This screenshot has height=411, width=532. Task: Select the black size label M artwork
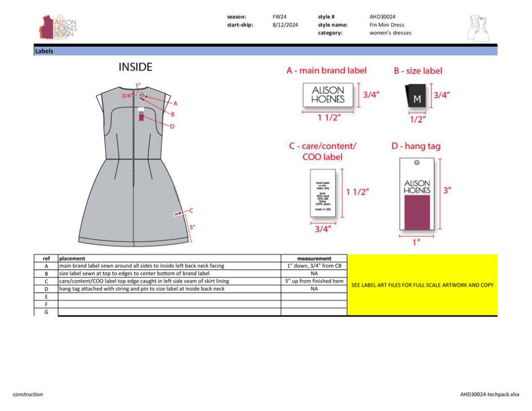[x=416, y=96]
